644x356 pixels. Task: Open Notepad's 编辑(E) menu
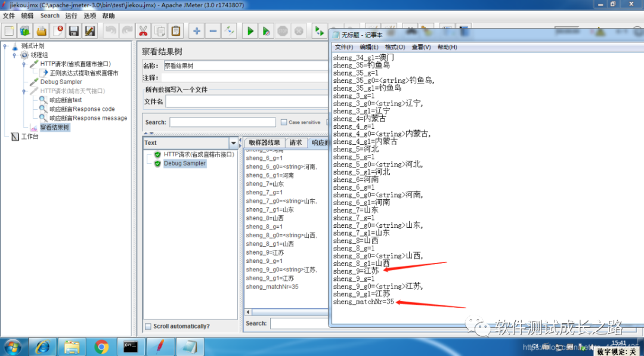pyautogui.click(x=369, y=47)
